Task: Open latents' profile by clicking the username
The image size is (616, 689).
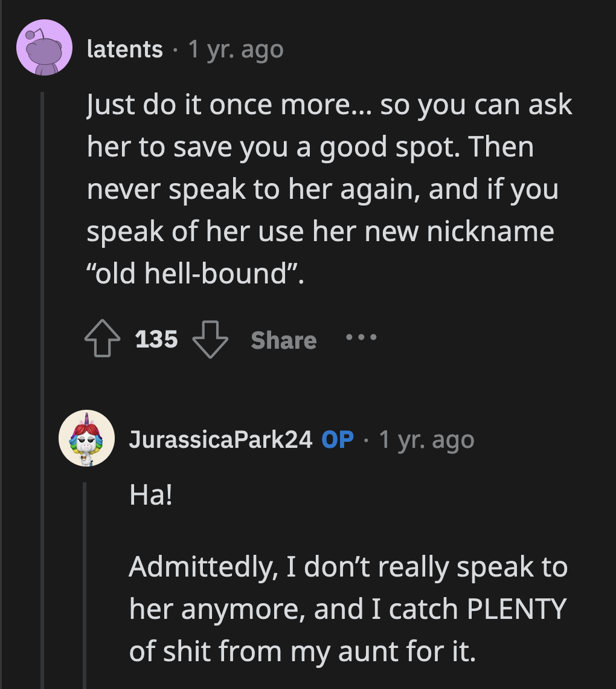Action: point(124,50)
